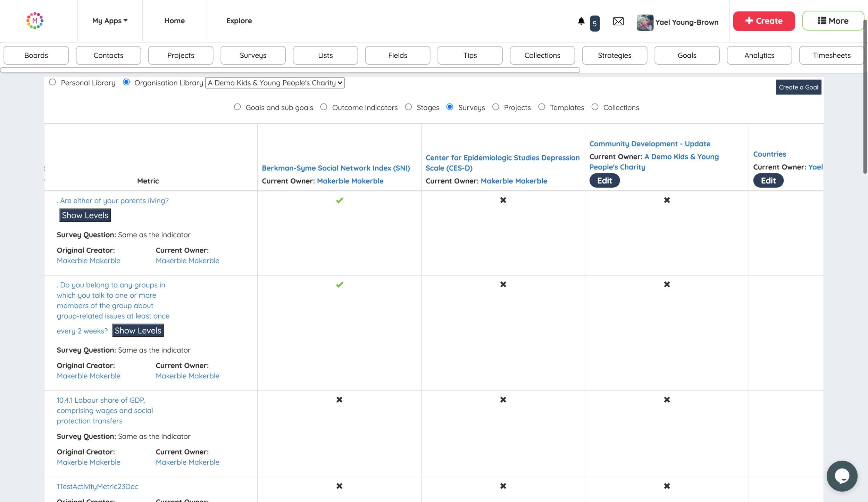Viewport: 868px width, 502px height.
Task: Click the Makerble logo icon
Action: click(35, 20)
